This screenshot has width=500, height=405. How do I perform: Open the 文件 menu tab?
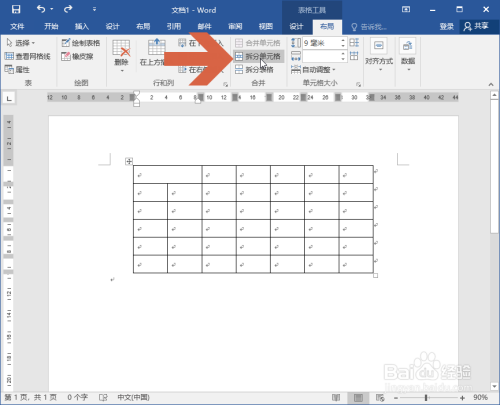coord(17,26)
